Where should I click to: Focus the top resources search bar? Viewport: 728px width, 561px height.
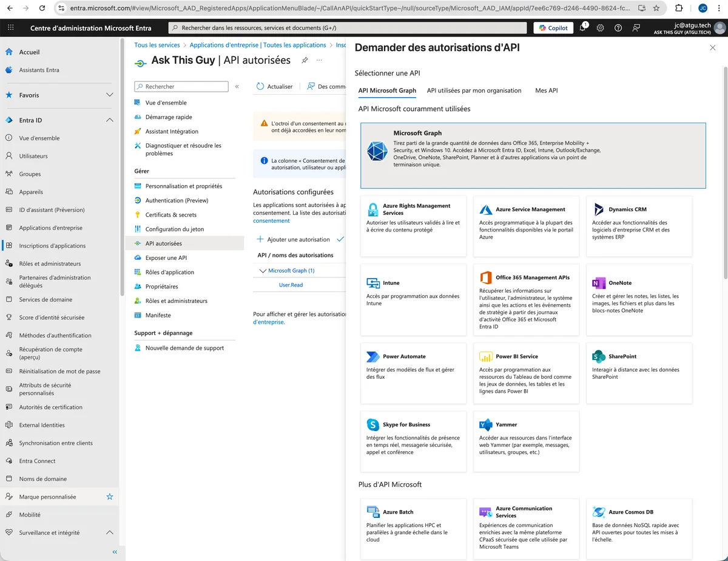point(348,28)
